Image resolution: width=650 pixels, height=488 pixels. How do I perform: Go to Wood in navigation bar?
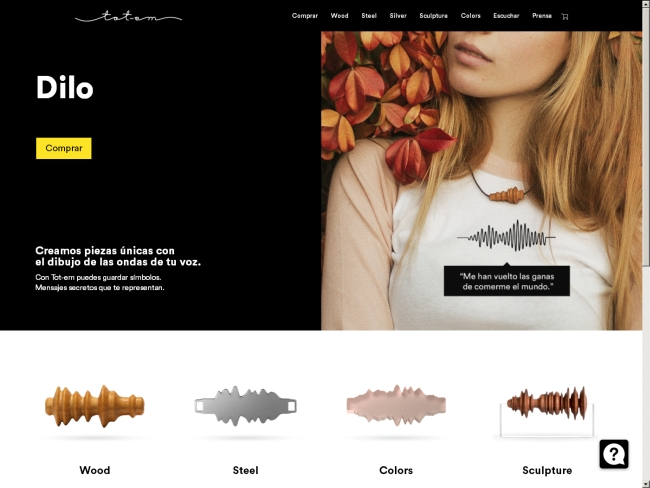click(x=339, y=16)
